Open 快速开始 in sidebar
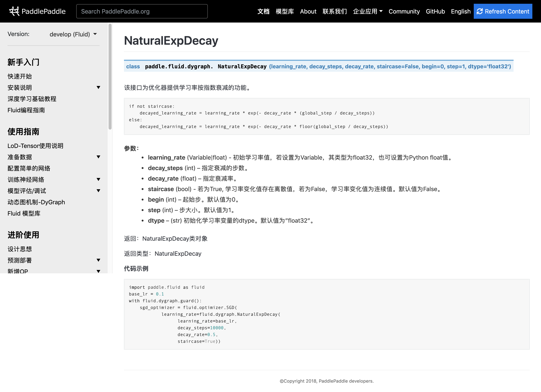This screenshot has height=392, width=541. click(x=20, y=76)
